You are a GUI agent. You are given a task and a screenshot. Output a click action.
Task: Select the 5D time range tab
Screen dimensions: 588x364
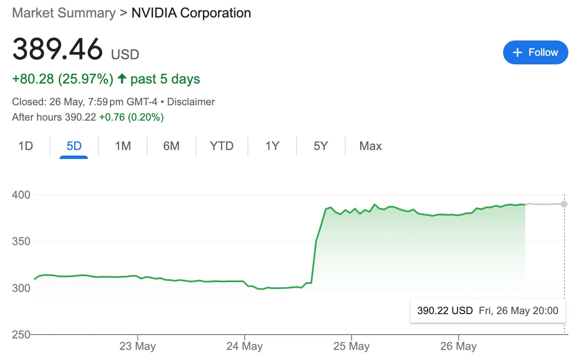tap(74, 146)
